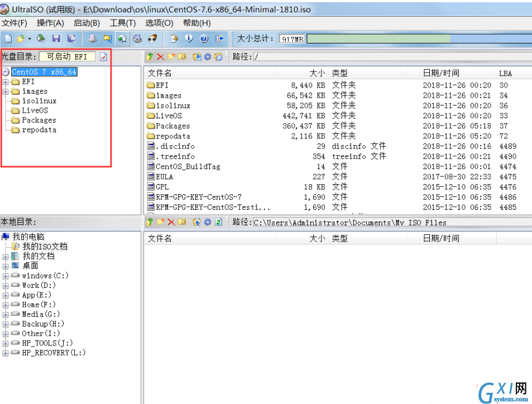Sort disc files by 类型 column

[368, 73]
